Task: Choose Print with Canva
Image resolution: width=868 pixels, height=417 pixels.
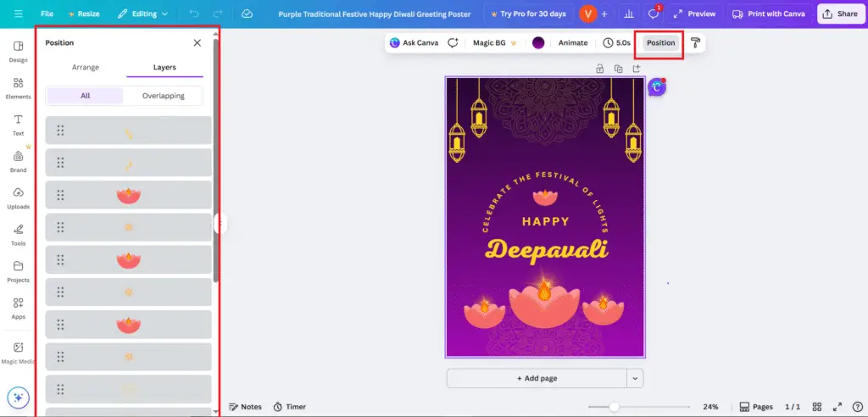Action: coord(768,14)
